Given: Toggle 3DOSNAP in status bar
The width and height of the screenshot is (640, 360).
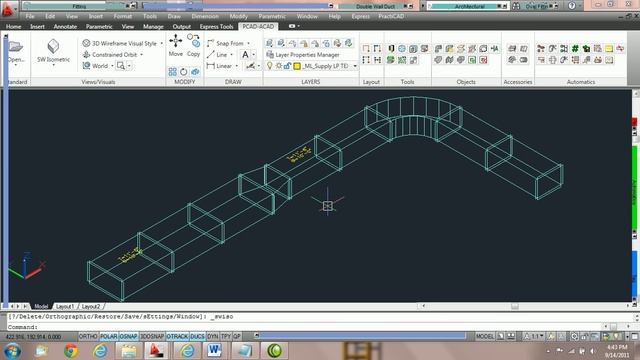Looking at the screenshot, I should (x=152, y=336).
